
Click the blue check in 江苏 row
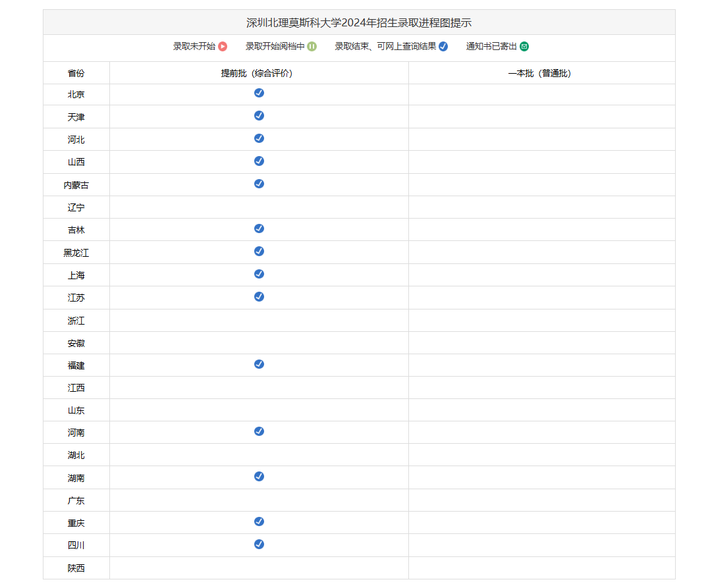coord(259,296)
